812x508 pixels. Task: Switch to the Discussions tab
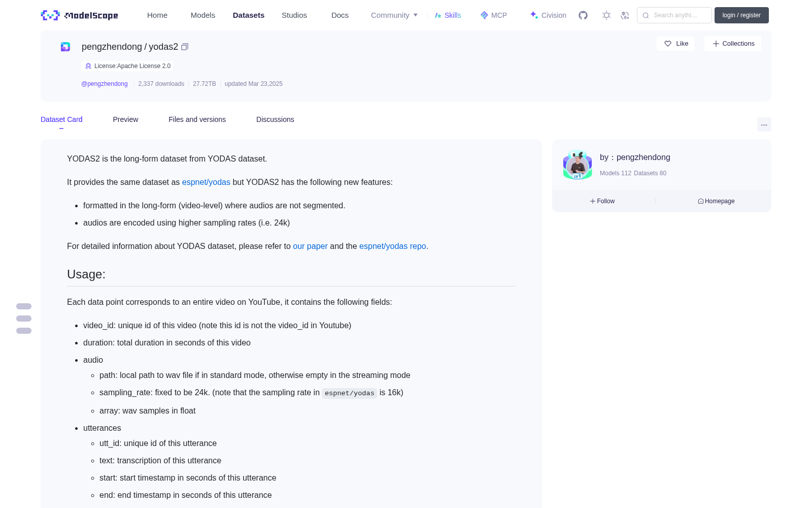click(275, 119)
